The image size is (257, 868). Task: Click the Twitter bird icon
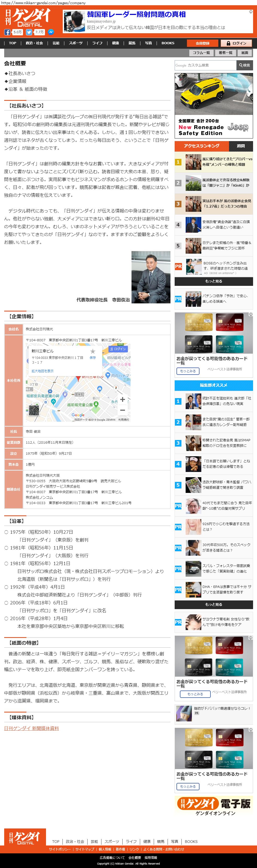click(x=29, y=32)
